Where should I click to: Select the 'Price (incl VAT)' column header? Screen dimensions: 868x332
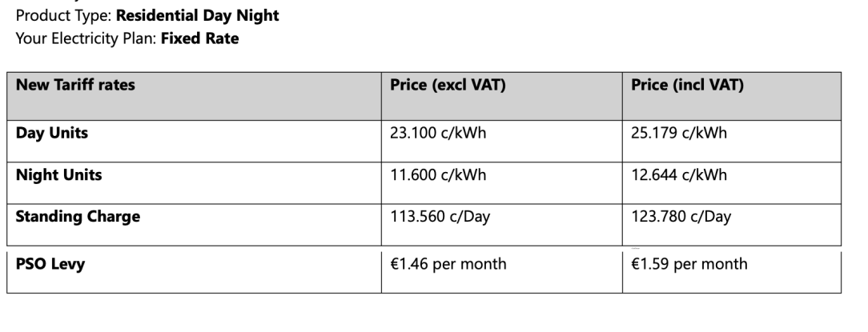coord(731,96)
